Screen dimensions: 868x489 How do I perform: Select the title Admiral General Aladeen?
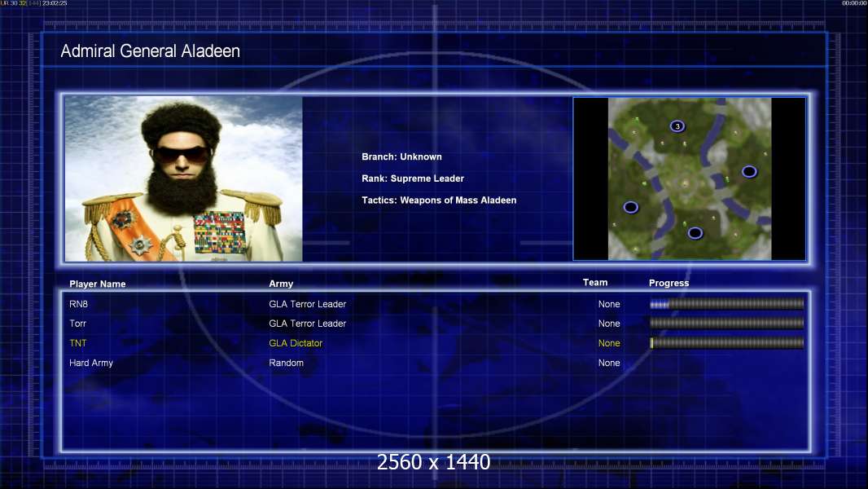(150, 51)
